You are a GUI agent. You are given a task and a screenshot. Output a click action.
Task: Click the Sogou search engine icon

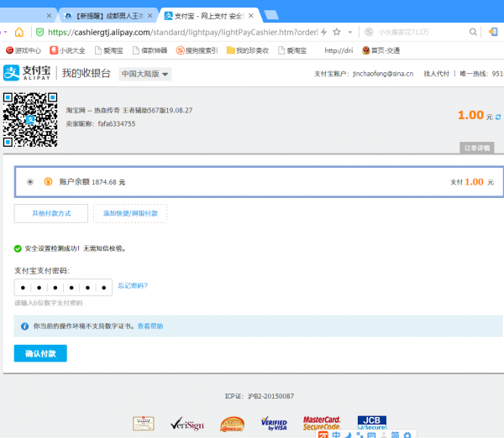coord(369,32)
